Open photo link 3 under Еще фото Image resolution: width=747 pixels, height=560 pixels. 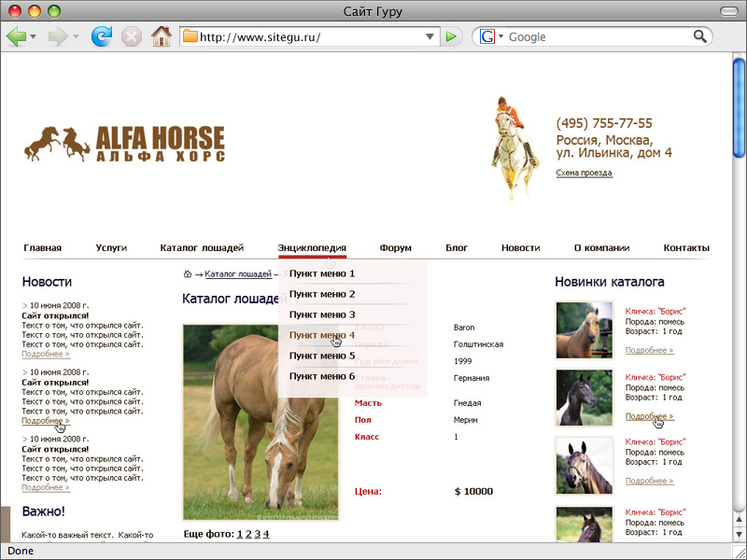[x=258, y=534]
